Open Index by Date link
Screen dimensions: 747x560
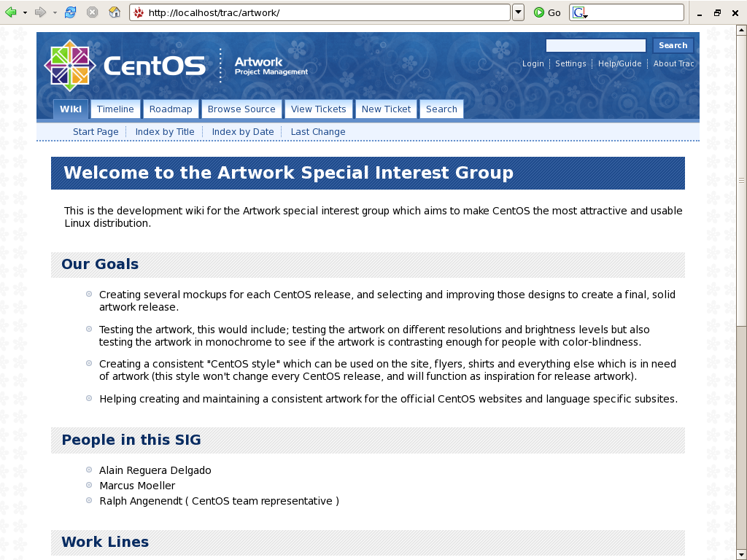[x=242, y=132]
